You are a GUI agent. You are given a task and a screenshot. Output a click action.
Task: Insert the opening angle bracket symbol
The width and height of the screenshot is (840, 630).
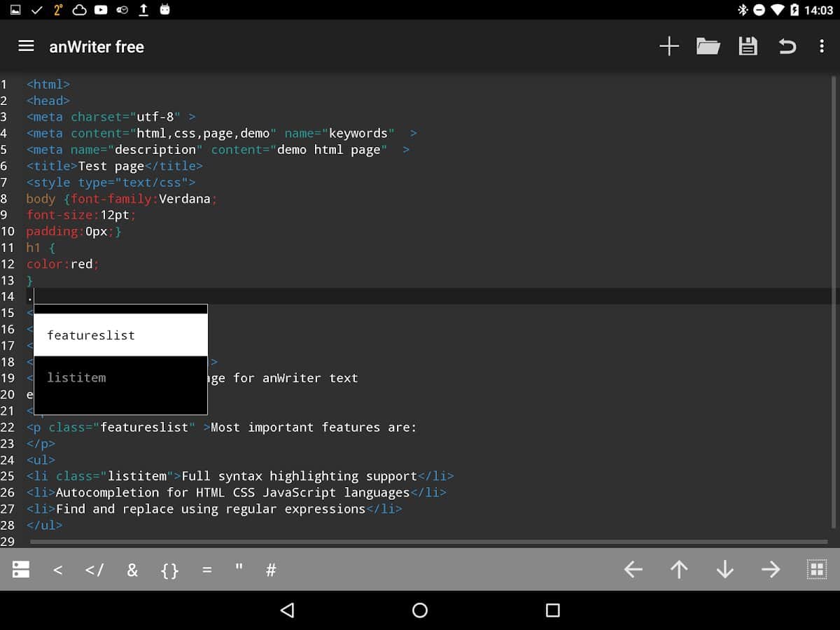pyautogui.click(x=58, y=570)
